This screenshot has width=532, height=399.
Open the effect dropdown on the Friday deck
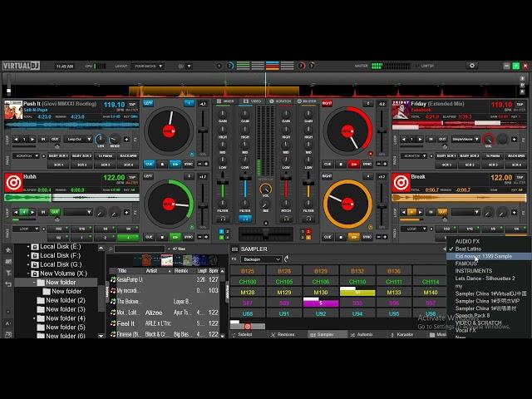coord(465,140)
